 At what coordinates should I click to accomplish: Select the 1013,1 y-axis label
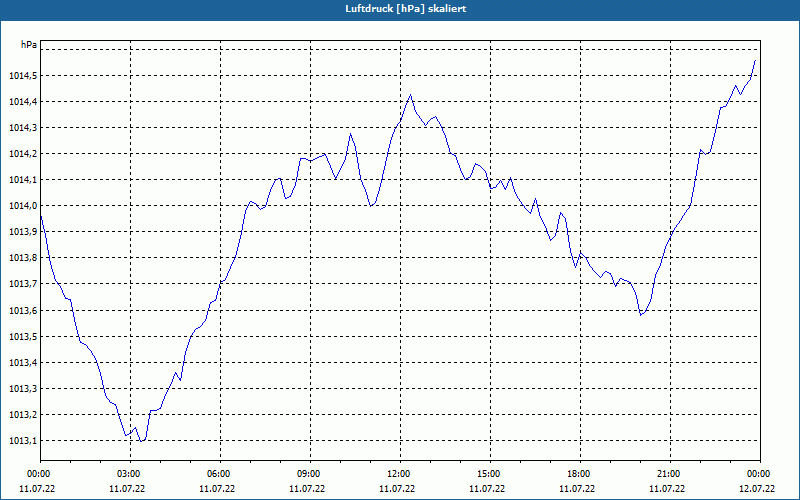click(x=23, y=441)
